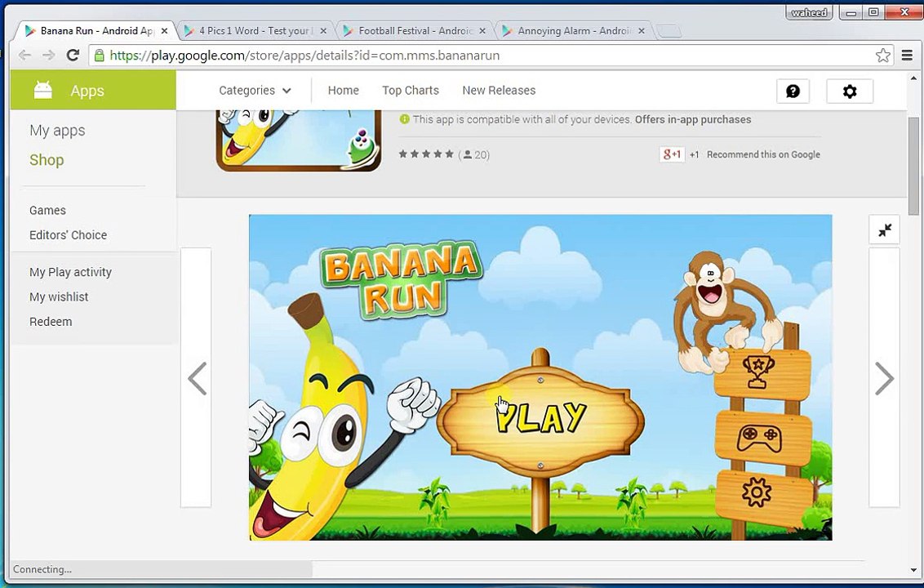Click the Google +1 button
Image resolution: width=924 pixels, height=588 pixels.
click(x=672, y=154)
